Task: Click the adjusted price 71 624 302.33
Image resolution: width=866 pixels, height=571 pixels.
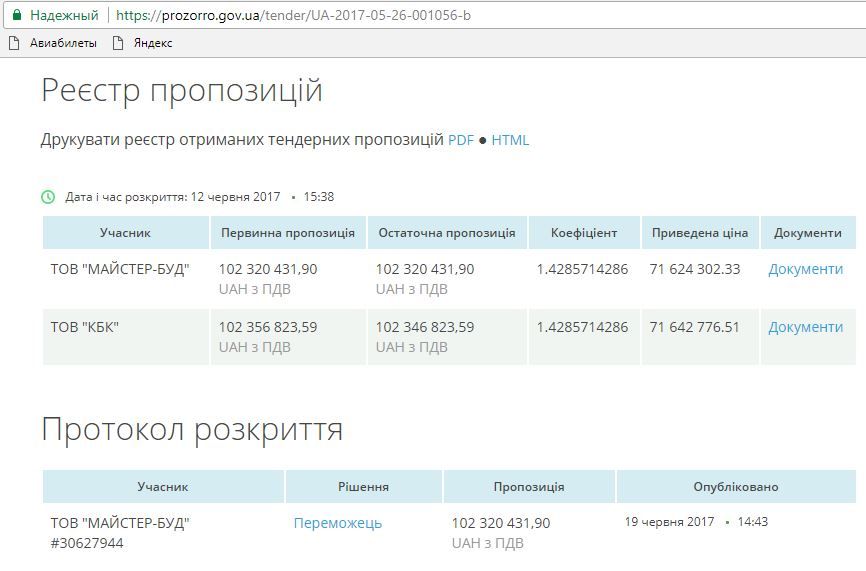Action: (694, 269)
